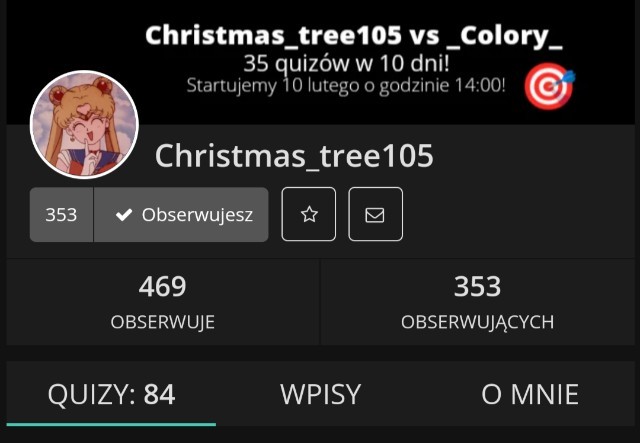Click the checkmark in Obserwujesz button

[124, 214]
